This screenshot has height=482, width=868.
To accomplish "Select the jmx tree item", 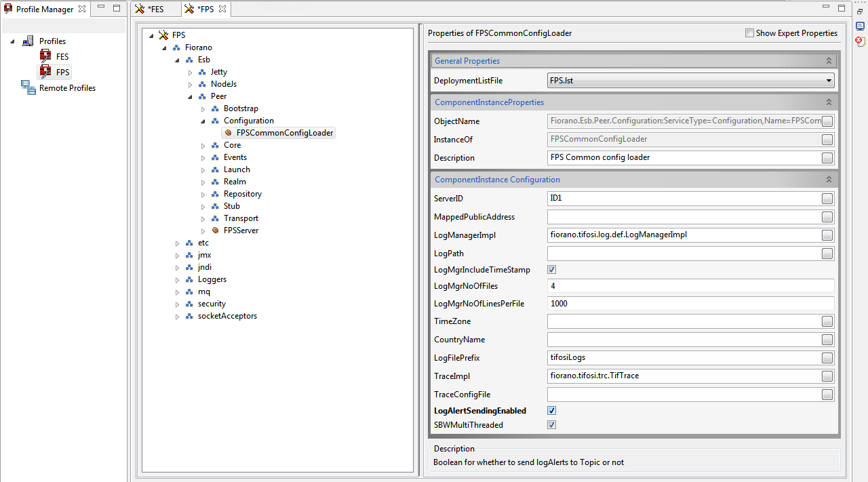I will [x=205, y=255].
